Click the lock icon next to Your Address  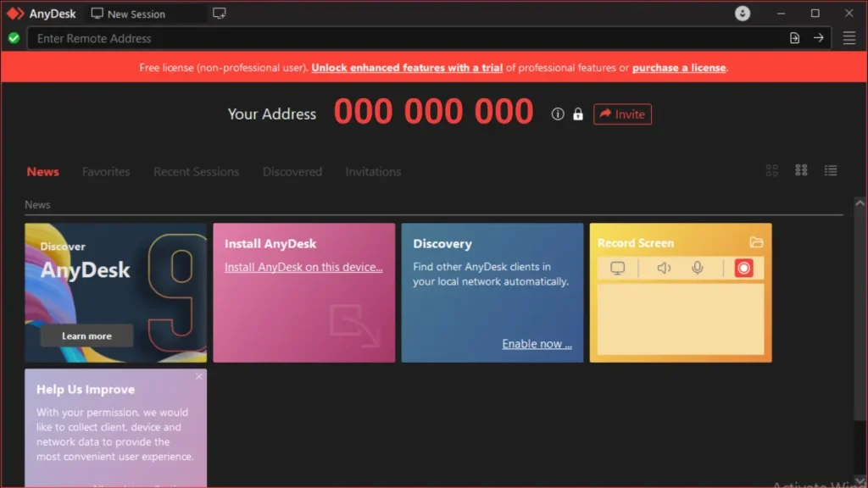coord(577,114)
